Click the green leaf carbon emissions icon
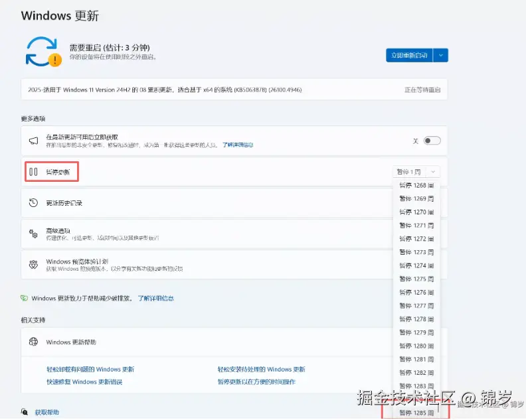This screenshot has height=420, width=526. point(24,298)
